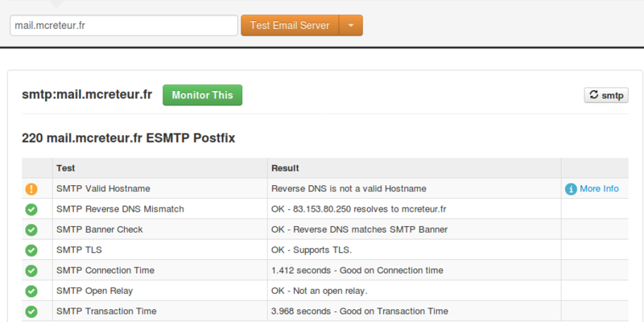
Task: Click the orange warning icon for SMTP Valid Hostname
Action: coord(31,189)
